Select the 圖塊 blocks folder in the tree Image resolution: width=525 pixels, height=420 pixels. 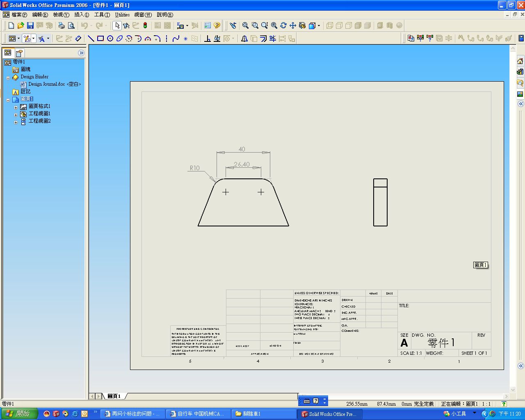21,69
